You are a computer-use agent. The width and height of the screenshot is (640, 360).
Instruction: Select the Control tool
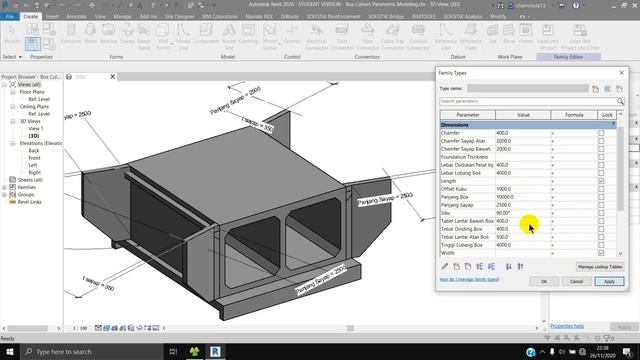pos(292,34)
